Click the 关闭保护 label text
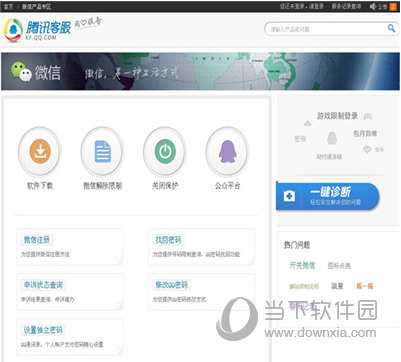This screenshot has height=362, width=401. tap(165, 186)
